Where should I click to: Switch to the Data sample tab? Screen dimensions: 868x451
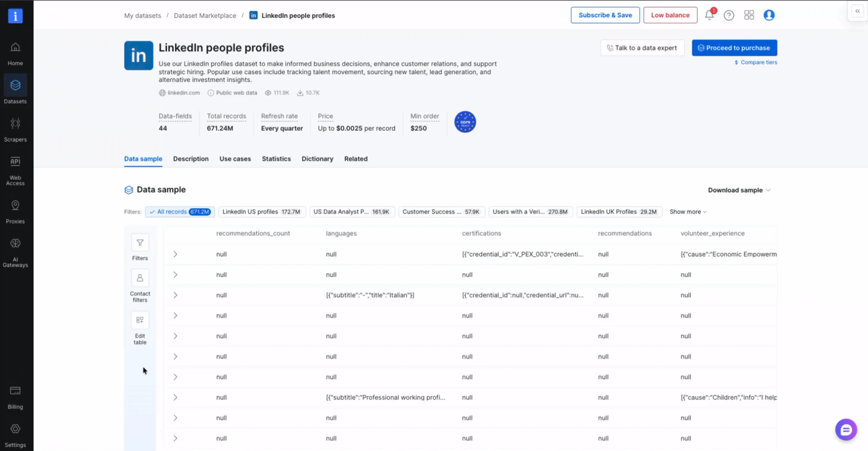click(x=143, y=159)
